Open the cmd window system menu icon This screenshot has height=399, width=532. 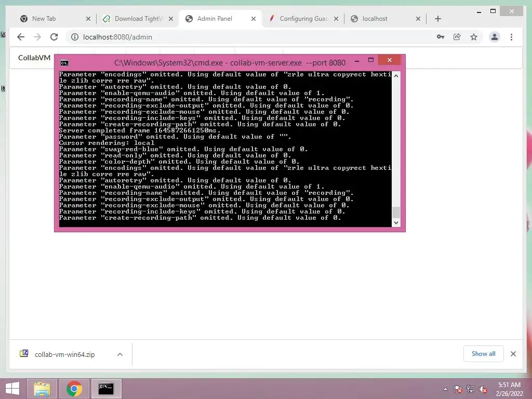coord(64,63)
